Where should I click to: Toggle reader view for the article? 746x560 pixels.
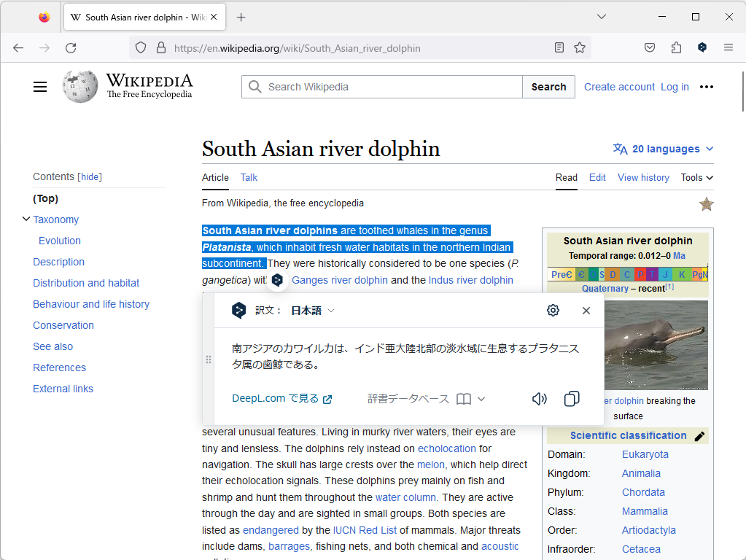click(x=559, y=47)
